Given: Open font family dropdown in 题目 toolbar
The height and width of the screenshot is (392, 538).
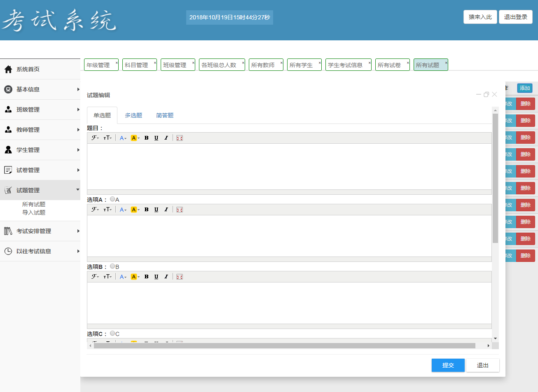Looking at the screenshot, I should pos(95,138).
